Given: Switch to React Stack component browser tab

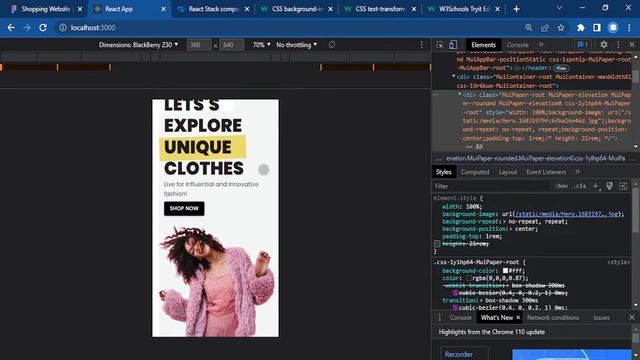Looking at the screenshot, I should tap(213, 9).
